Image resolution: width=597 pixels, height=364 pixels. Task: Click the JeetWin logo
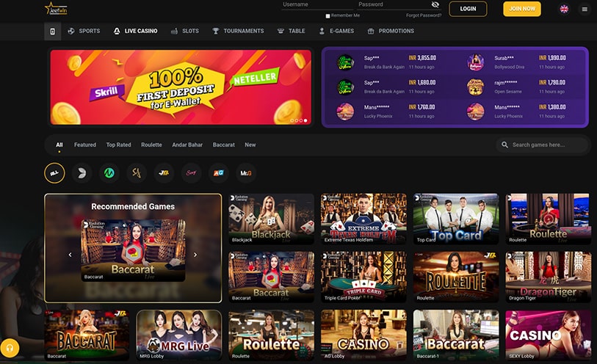56,8
